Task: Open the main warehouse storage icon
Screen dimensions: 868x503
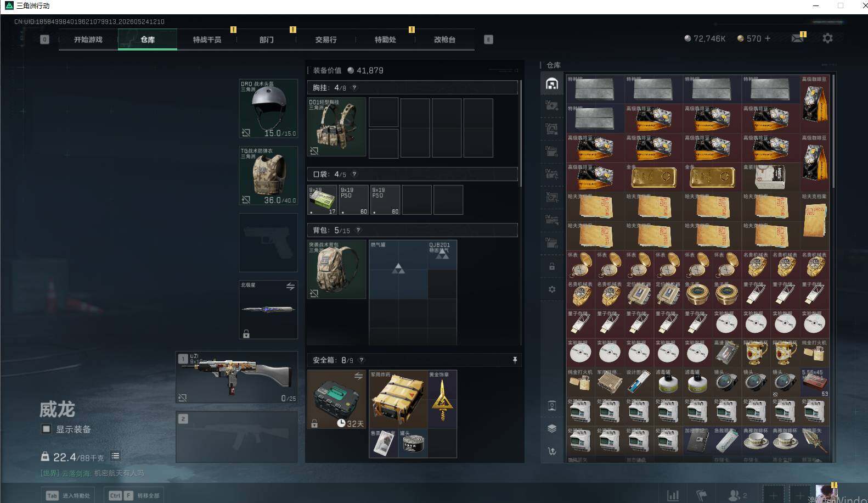Action: 552,83
